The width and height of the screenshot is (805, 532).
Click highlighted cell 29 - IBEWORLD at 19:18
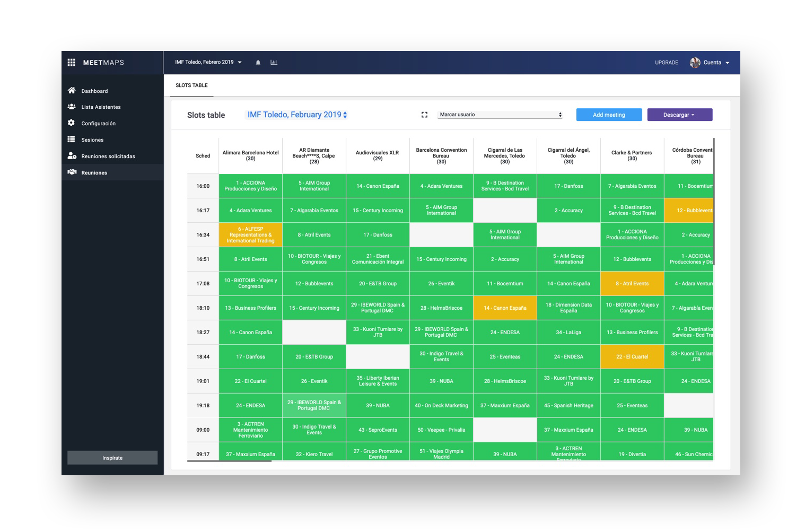(314, 406)
